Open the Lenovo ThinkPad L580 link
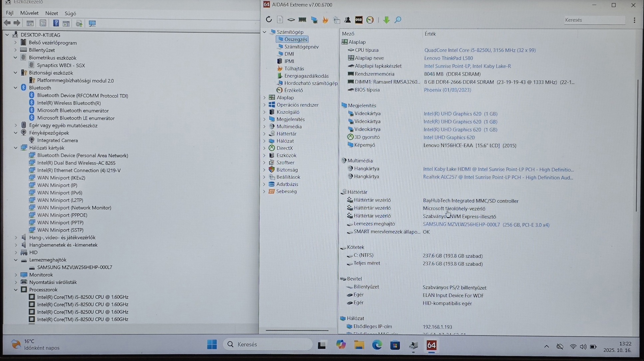Image resolution: width=644 pixels, height=361 pixels. pos(448,58)
